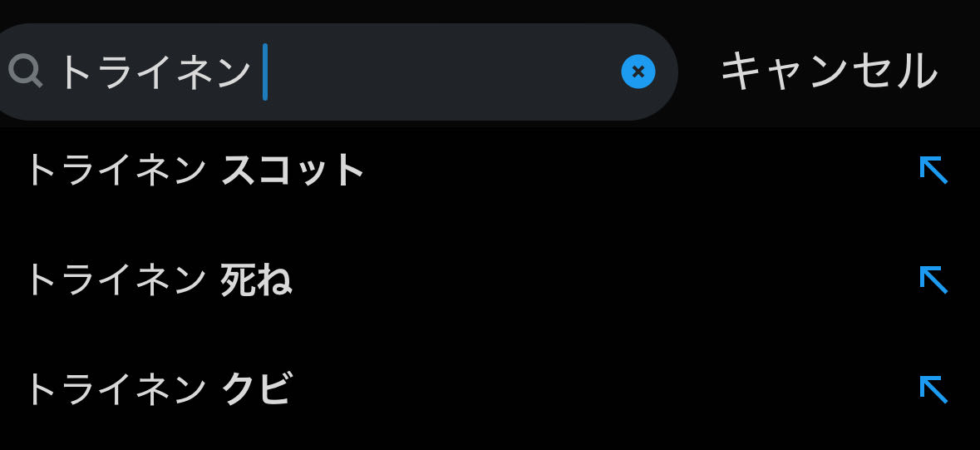Click the bold スコット word in first suggestion
Screen dimensions: 980x450
(x=293, y=170)
